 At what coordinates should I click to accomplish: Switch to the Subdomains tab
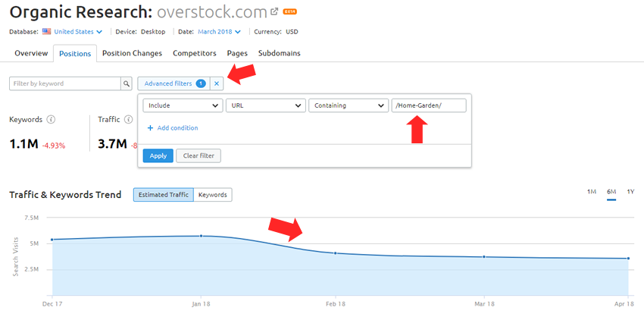click(280, 54)
